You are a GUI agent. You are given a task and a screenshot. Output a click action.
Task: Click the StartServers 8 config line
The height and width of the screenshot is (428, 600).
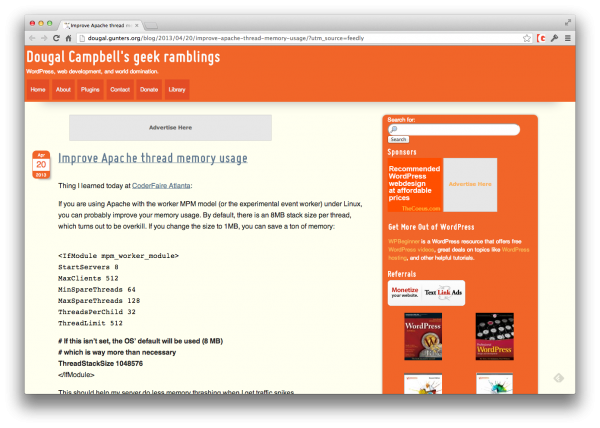[x=88, y=267]
